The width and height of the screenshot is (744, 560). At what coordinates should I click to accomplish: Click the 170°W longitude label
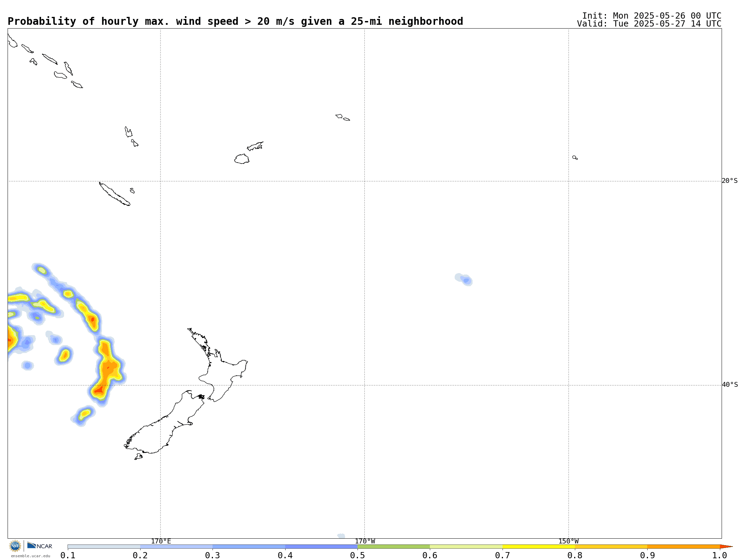click(x=365, y=541)
